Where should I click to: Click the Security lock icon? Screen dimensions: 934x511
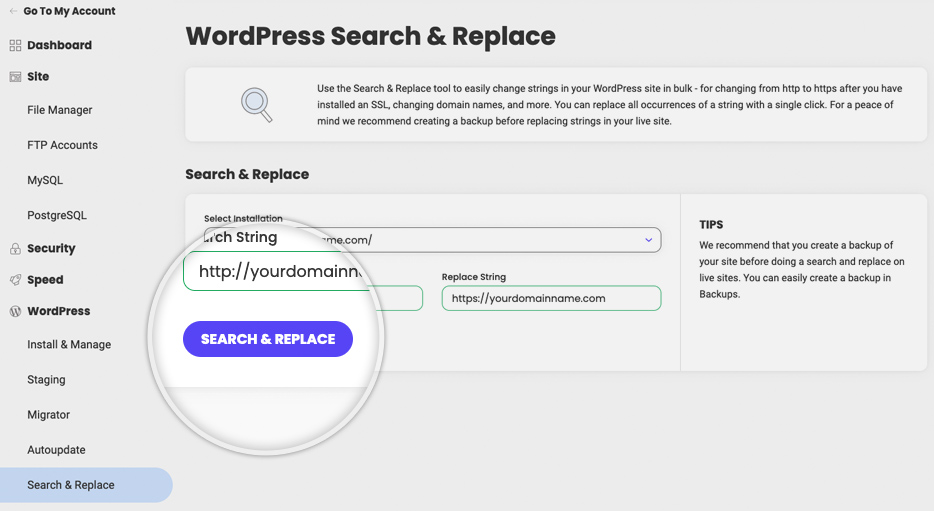(15, 248)
